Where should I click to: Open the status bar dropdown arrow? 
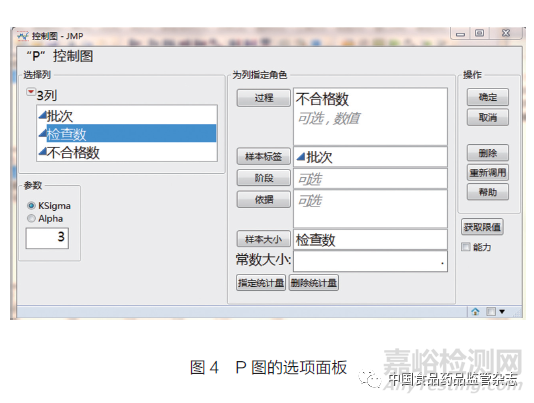point(502,311)
